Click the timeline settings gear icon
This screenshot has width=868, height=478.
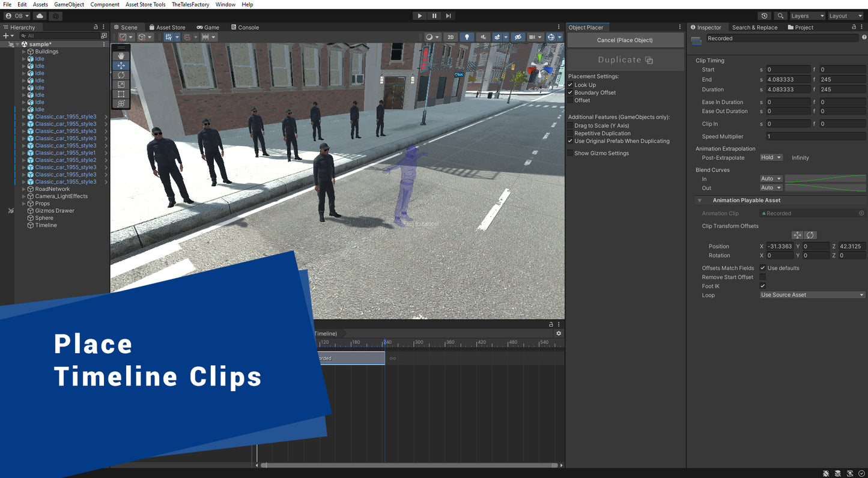559,333
